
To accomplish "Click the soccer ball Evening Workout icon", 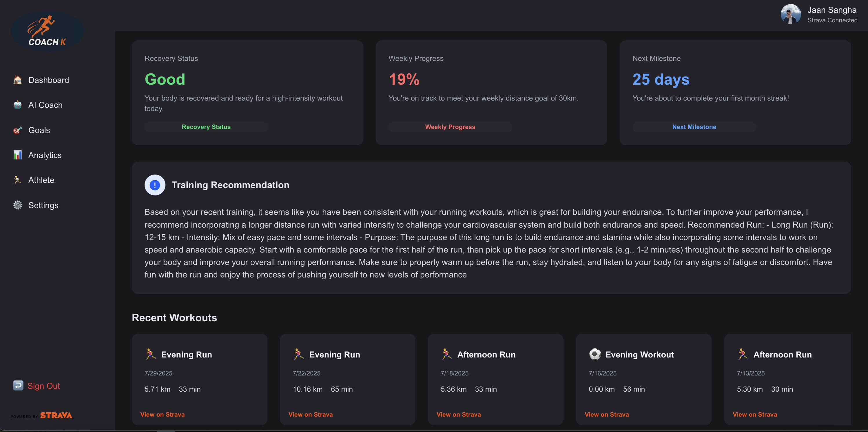I will tap(595, 354).
